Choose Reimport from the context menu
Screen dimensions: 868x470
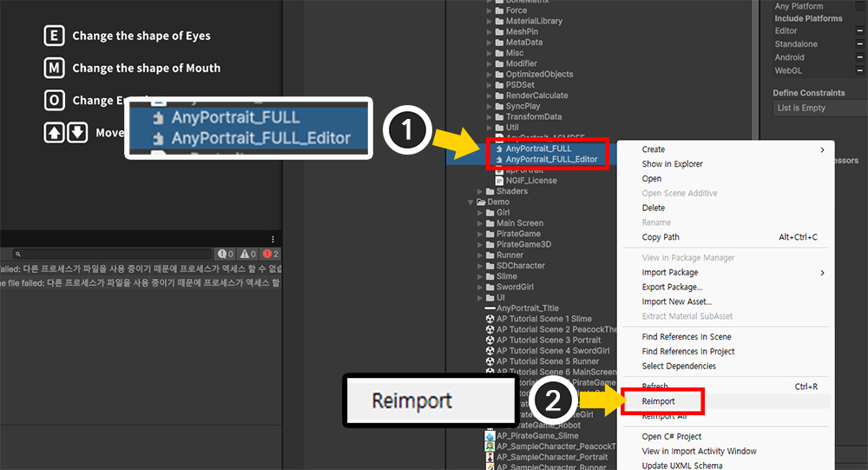point(658,401)
